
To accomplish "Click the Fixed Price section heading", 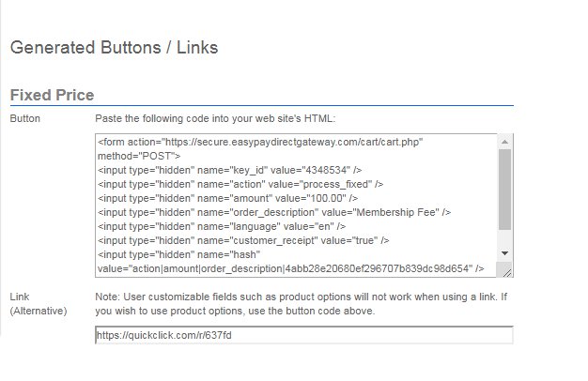I will [52, 95].
